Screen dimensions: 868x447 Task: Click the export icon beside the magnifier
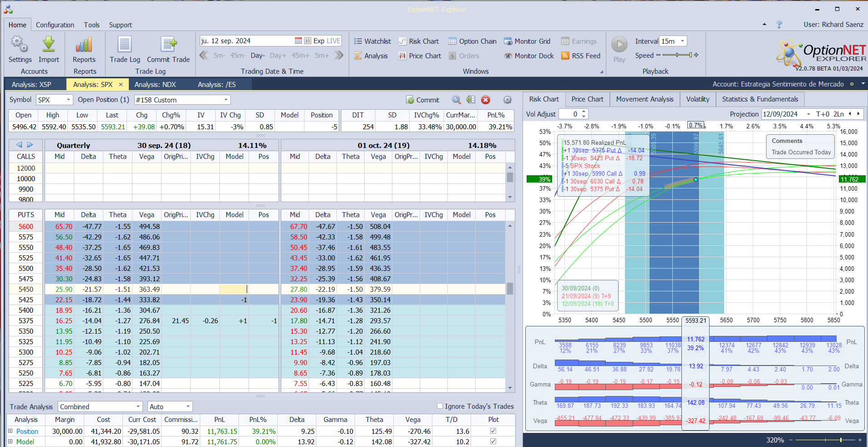point(471,100)
